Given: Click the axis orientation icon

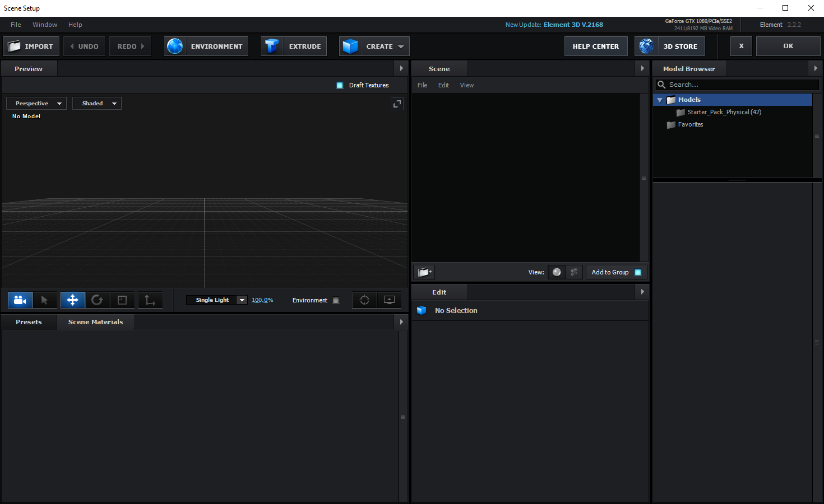Looking at the screenshot, I should click(150, 300).
